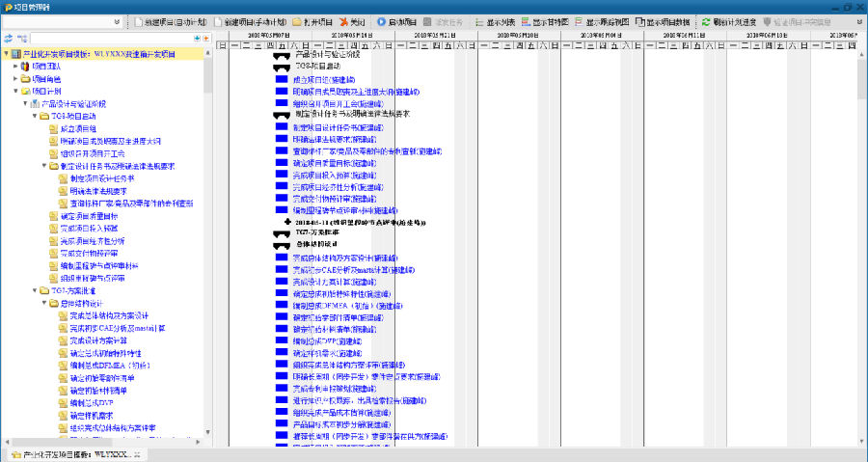The width and height of the screenshot is (868, 462).
Task: Click the task icon beside 成立项目组 in tree
Action: pyautogui.click(x=54, y=129)
